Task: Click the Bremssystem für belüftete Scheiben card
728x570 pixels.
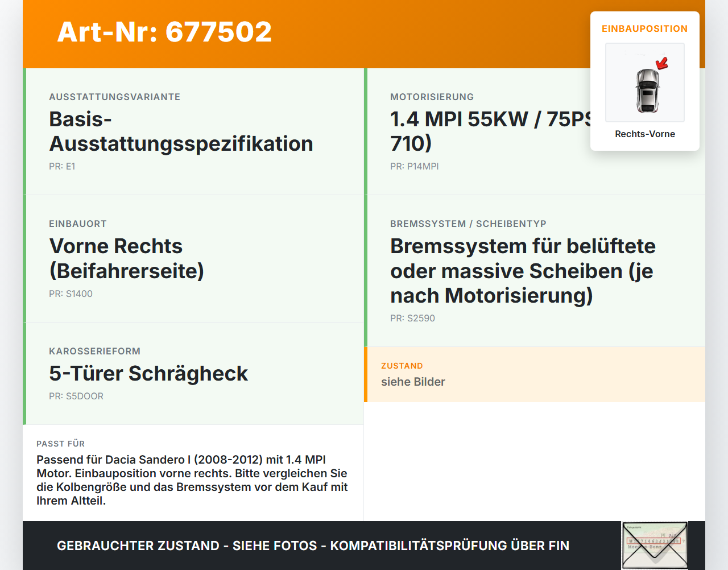Action: (535, 271)
